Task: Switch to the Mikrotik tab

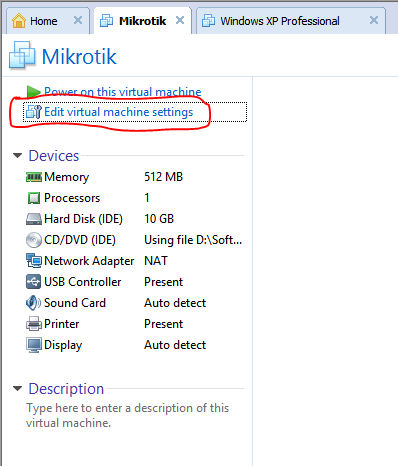Action: [x=143, y=21]
